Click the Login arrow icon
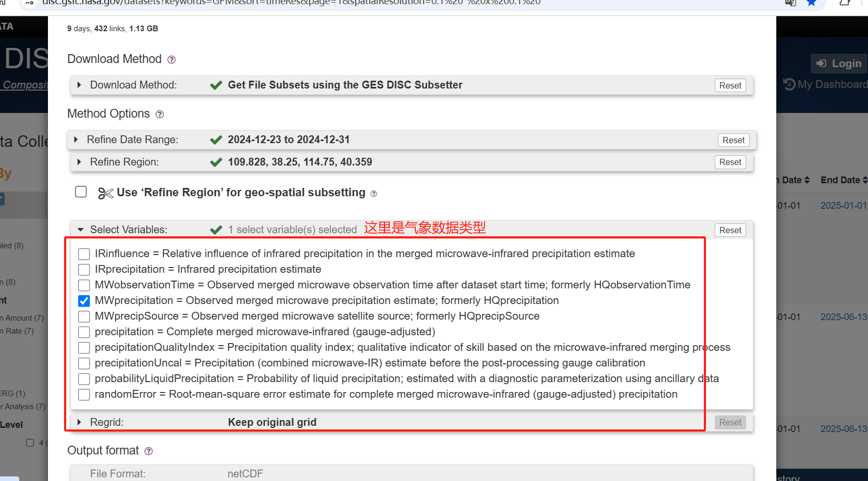 pos(822,64)
